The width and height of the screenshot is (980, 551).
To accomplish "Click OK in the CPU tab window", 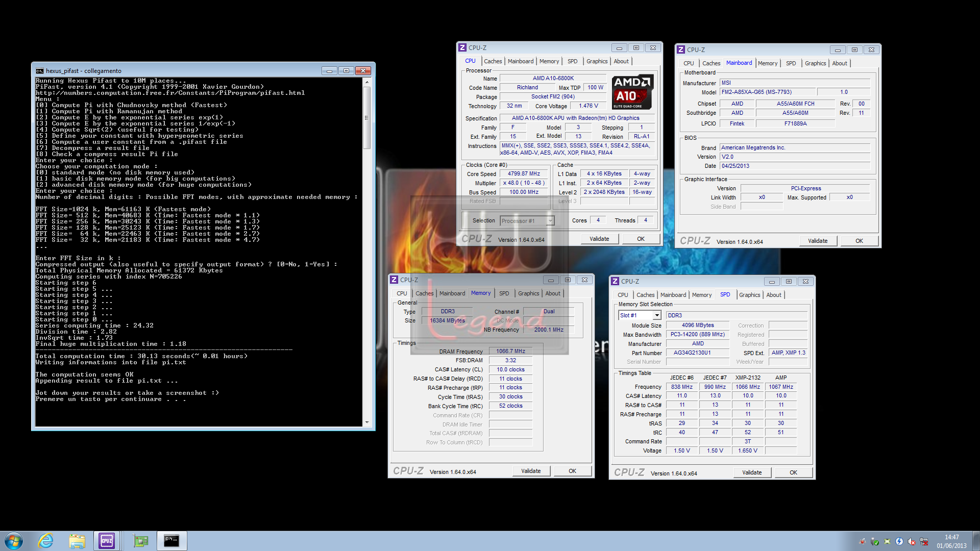I will (x=641, y=239).
